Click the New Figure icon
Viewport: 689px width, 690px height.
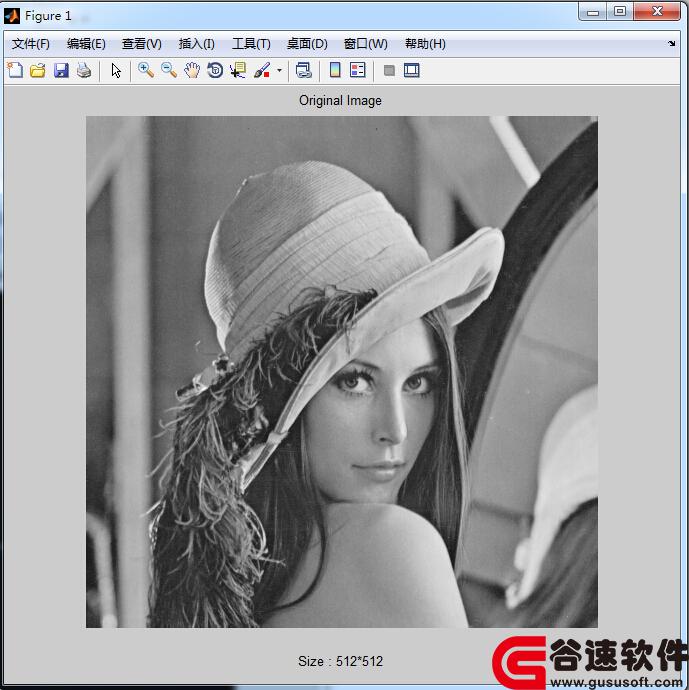(15, 70)
